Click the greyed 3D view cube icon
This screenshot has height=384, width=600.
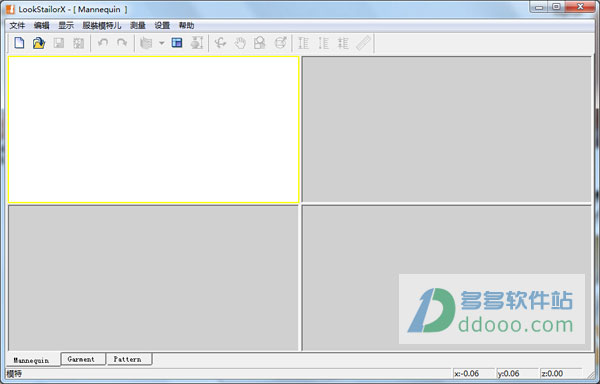point(146,43)
